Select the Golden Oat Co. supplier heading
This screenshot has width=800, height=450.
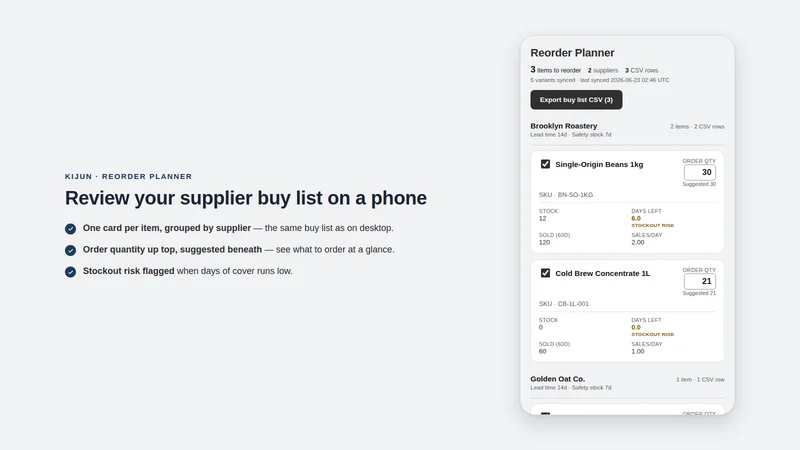point(557,379)
